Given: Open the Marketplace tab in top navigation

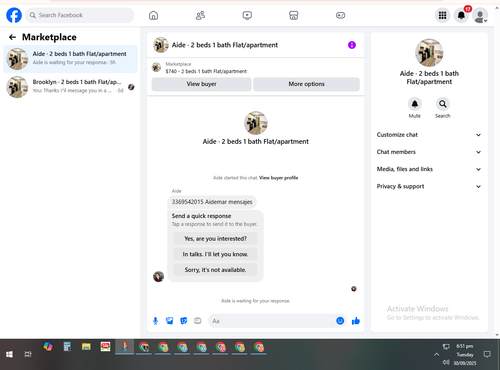Looking at the screenshot, I should point(294,15).
